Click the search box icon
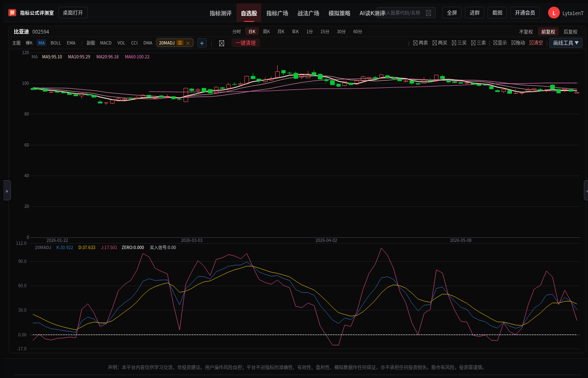588x378 pixels. (428, 13)
